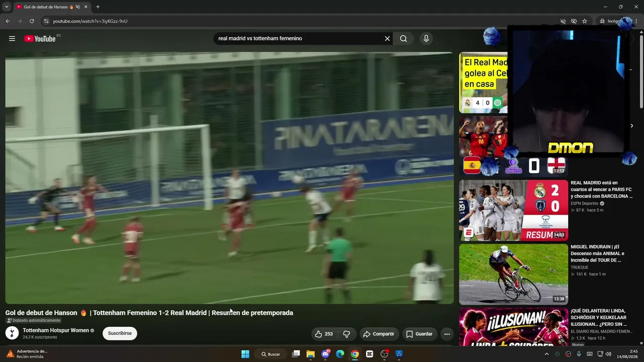Run search with the magnifier button
The height and width of the screenshot is (362, 644).
click(404, 39)
